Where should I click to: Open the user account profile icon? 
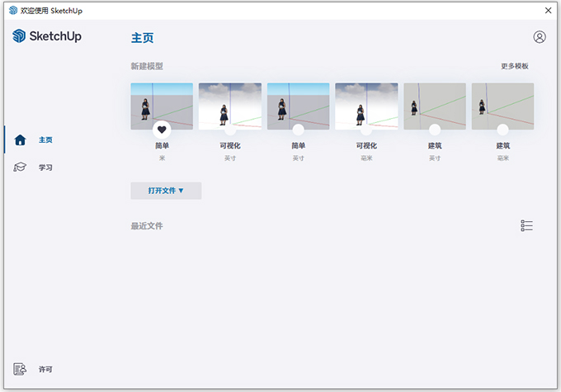point(540,37)
